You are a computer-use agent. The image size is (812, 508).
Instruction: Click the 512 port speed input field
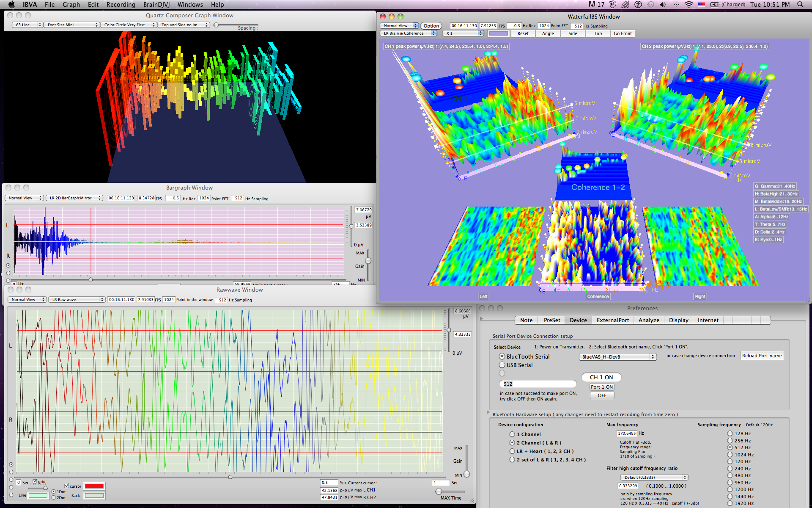tap(538, 384)
